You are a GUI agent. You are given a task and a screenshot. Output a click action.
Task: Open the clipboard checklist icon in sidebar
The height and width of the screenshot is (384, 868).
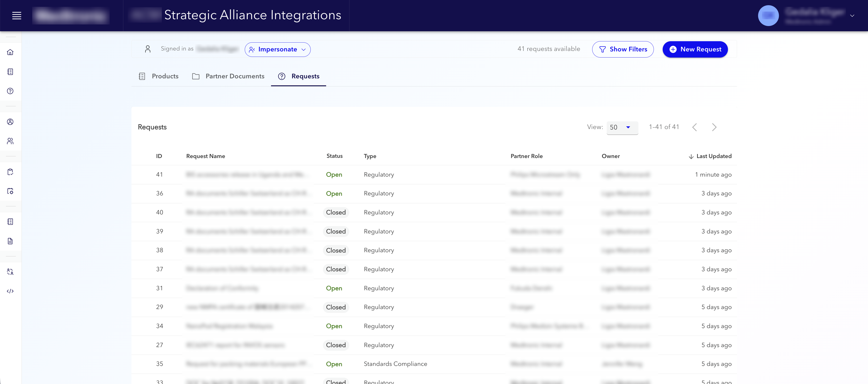click(x=10, y=172)
